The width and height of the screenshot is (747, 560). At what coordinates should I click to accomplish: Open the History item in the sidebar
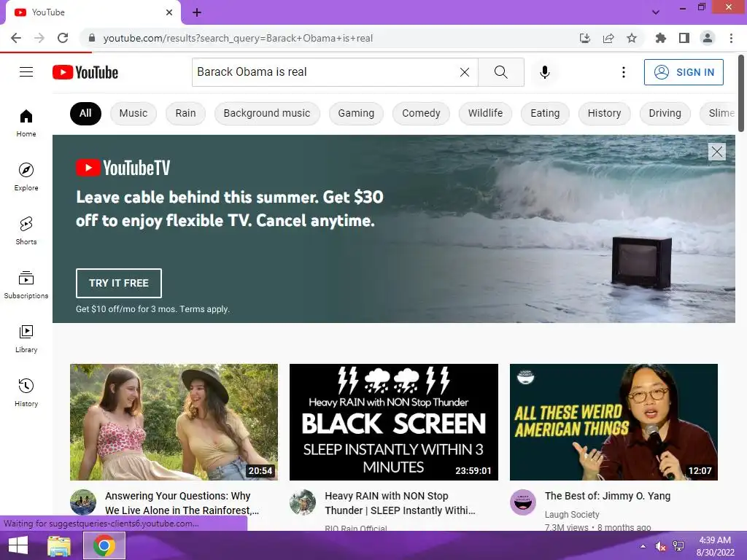tap(26, 392)
